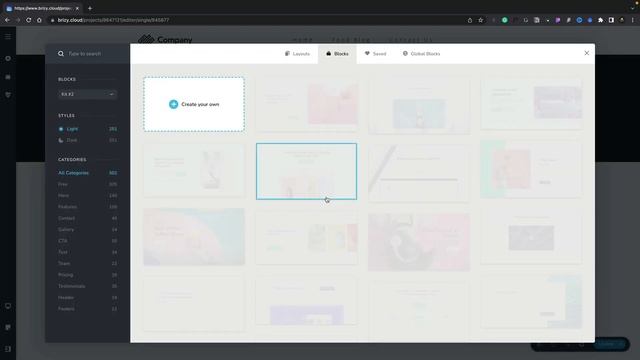Click the reorder blocks icon in Brizy sidebar
The image size is (640, 360).
pyautogui.click(x=8, y=77)
